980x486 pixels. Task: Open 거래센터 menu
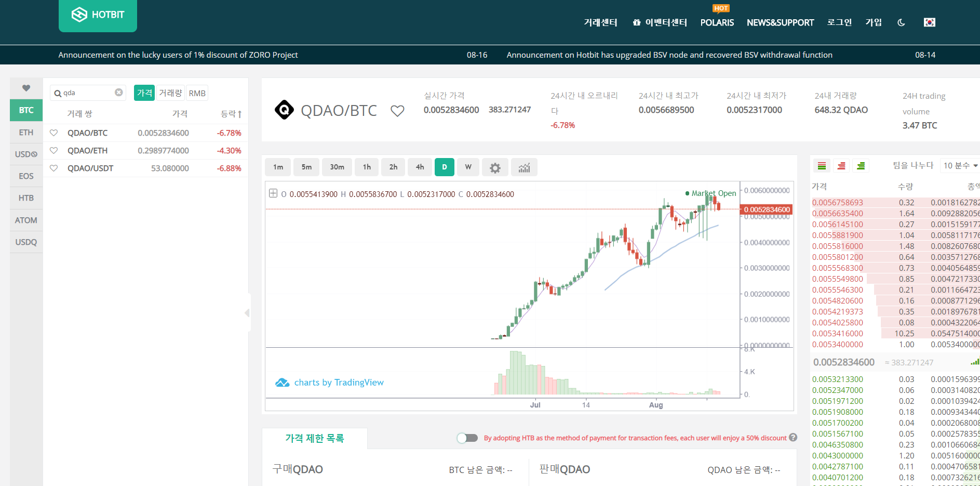(x=600, y=22)
